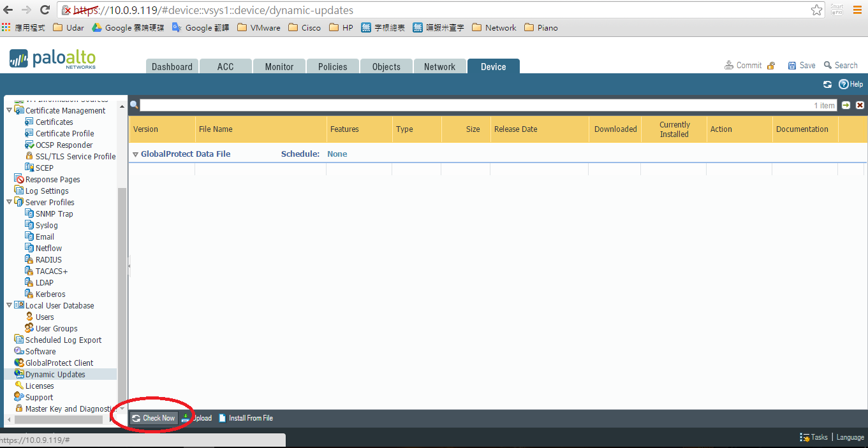Screen dimensions: 868x448
Task: Click the Schedule None link
Action: click(x=337, y=154)
